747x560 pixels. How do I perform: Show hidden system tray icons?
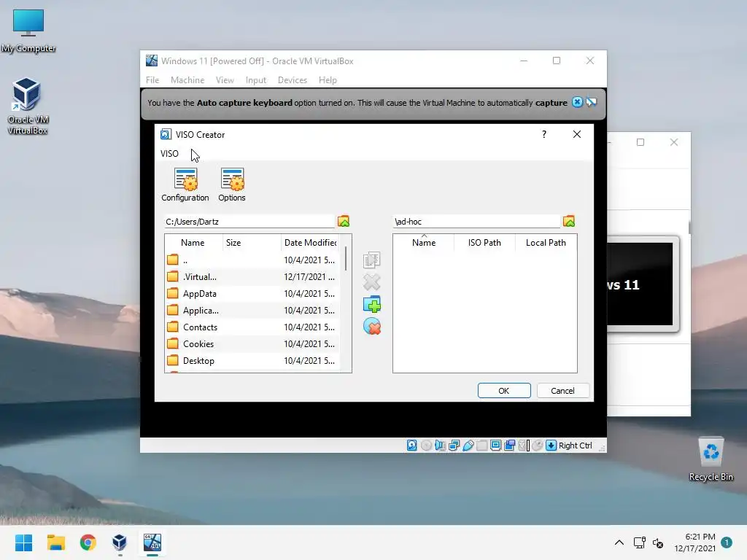619,542
